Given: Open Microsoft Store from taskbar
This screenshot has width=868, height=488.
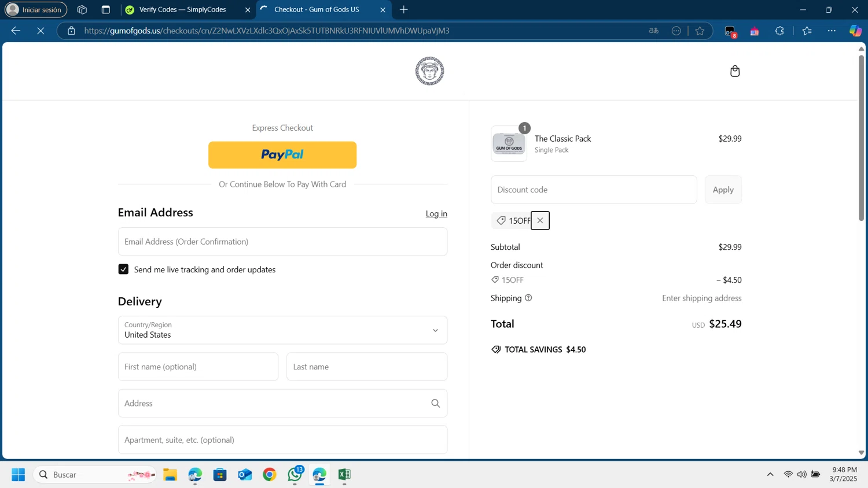Looking at the screenshot, I should (220, 475).
